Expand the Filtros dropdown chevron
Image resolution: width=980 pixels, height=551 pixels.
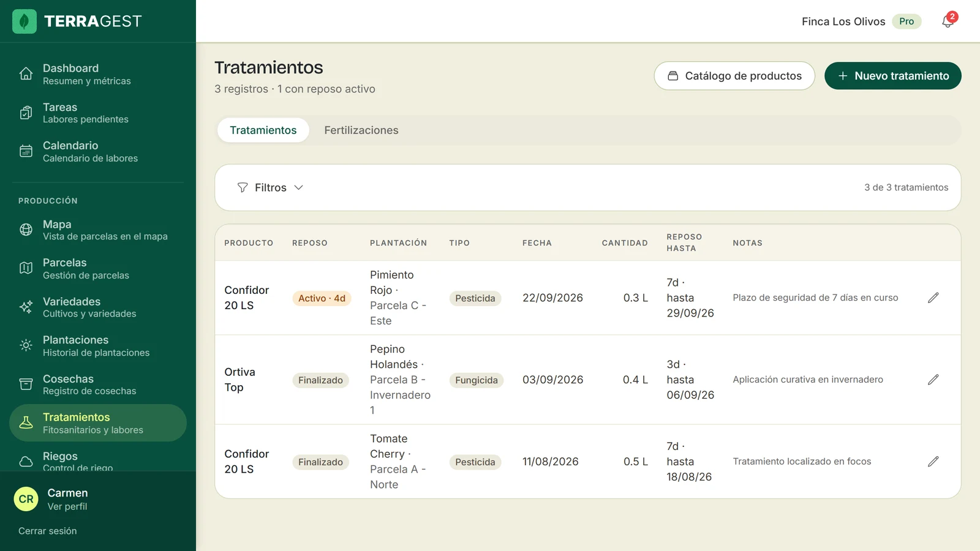pyautogui.click(x=298, y=187)
